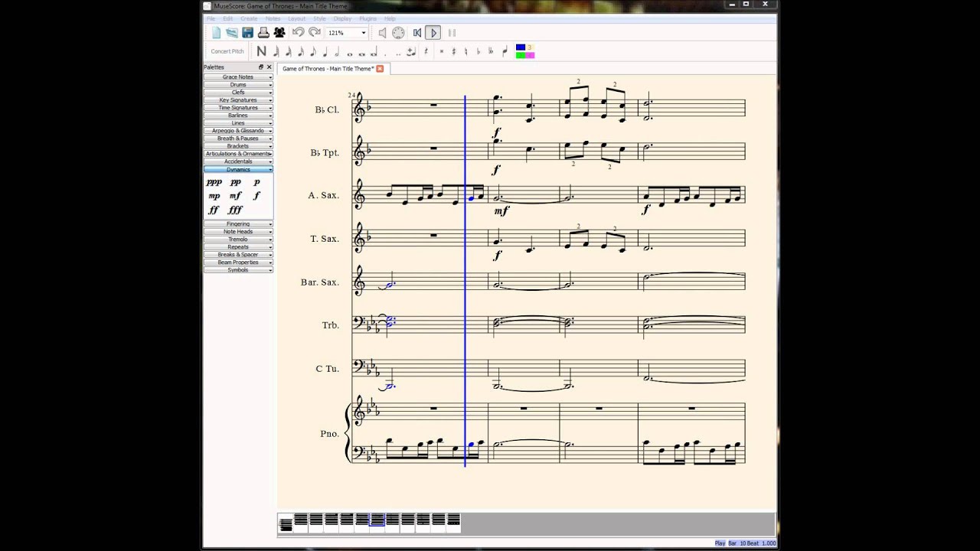980x551 pixels.
Task: Select the blue voice 1 swatch
Action: pyautogui.click(x=521, y=47)
